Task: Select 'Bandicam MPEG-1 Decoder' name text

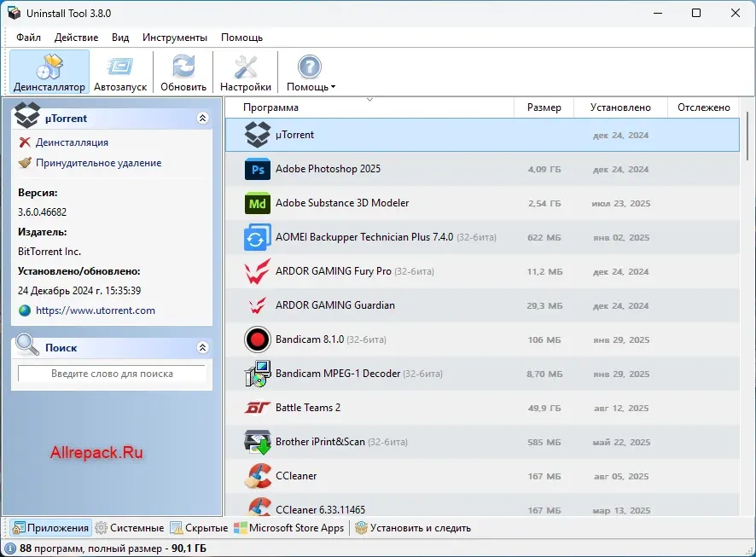Action: pyautogui.click(x=338, y=374)
